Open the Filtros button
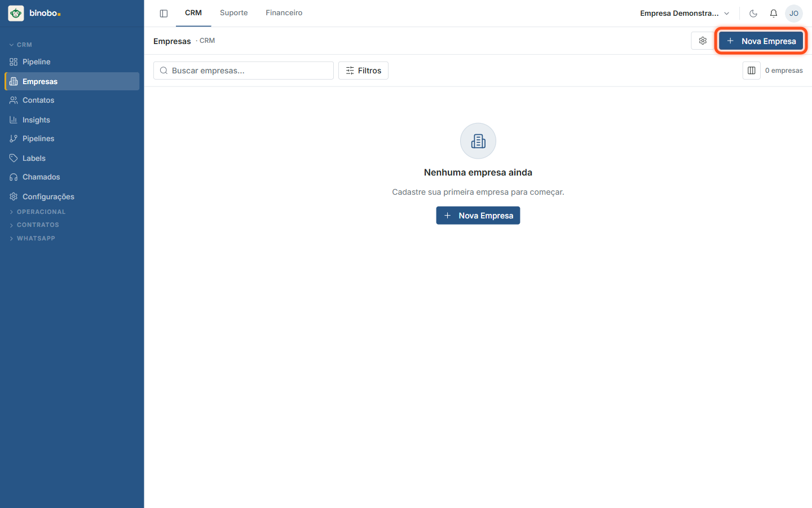812x508 pixels. coord(364,71)
